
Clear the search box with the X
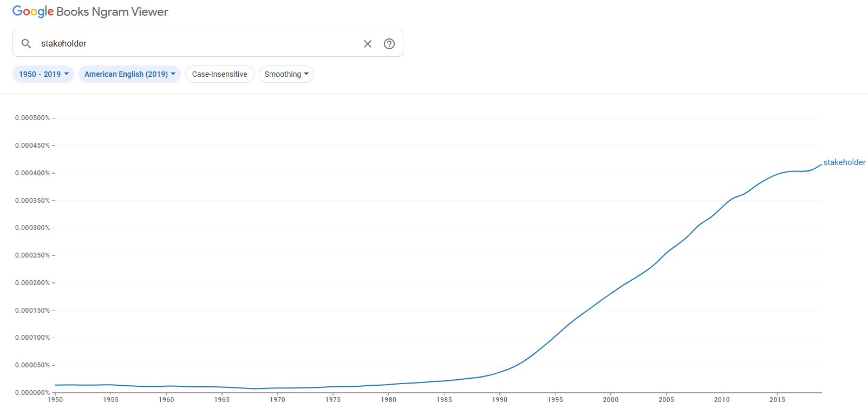pyautogui.click(x=368, y=44)
